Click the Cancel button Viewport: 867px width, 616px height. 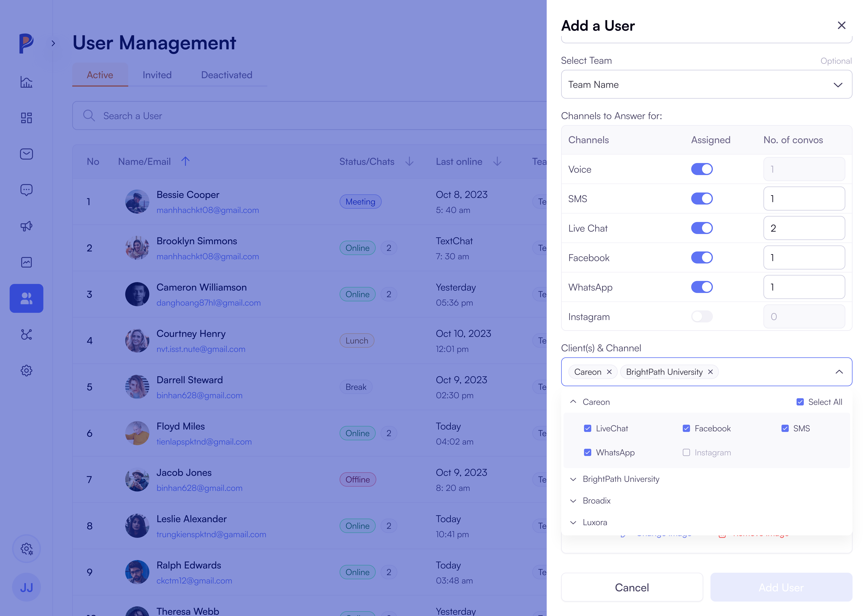(x=632, y=587)
